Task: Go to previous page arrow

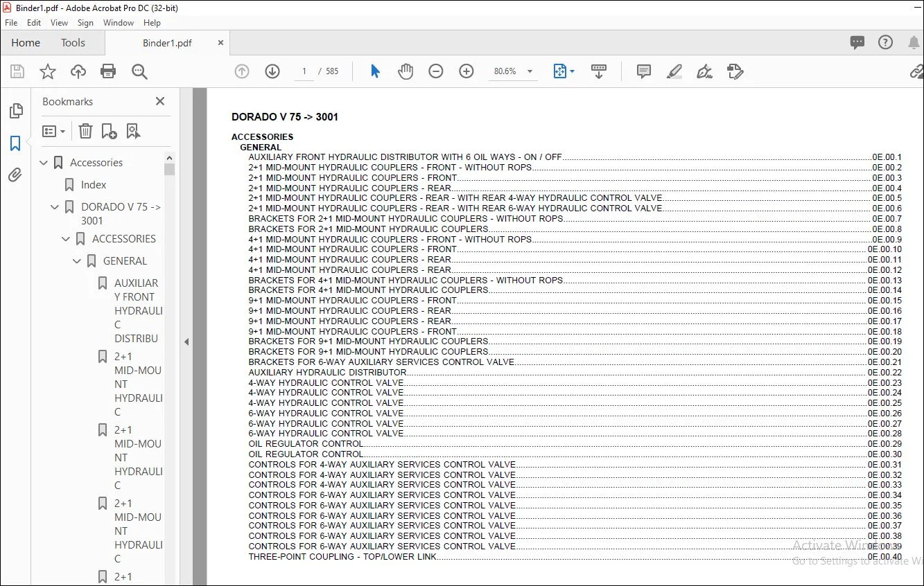Action: click(242, 71)
